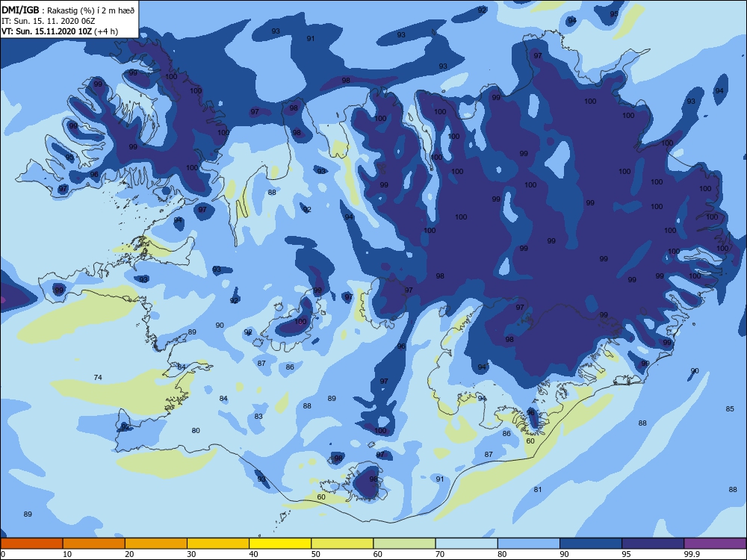Screen dimensions: 747x560
Task: Select the 30–40 legend color block
Action: coord(218,544)
